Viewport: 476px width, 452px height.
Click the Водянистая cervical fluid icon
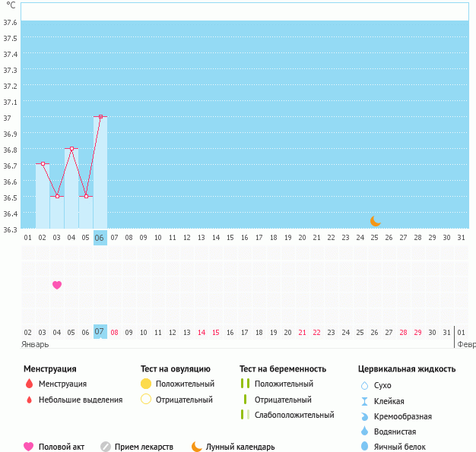(364, 431)
